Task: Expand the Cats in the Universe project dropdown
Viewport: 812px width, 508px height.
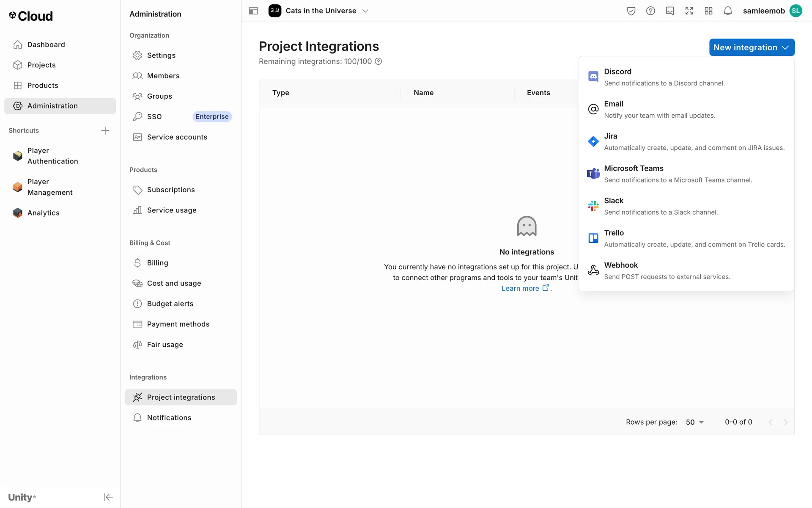Action: (x=365, y=11)
